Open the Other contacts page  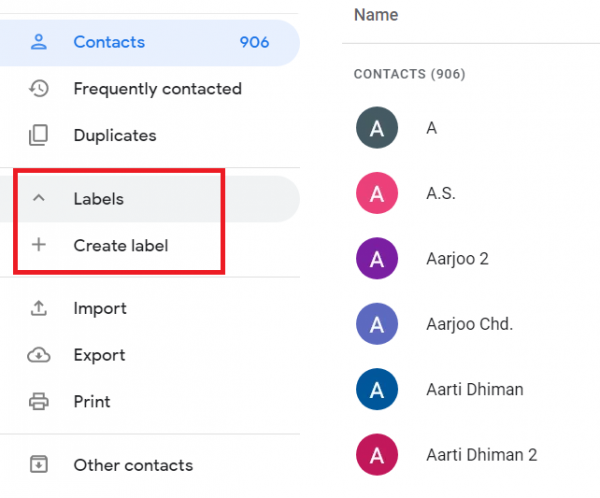(x=133, y=465)
